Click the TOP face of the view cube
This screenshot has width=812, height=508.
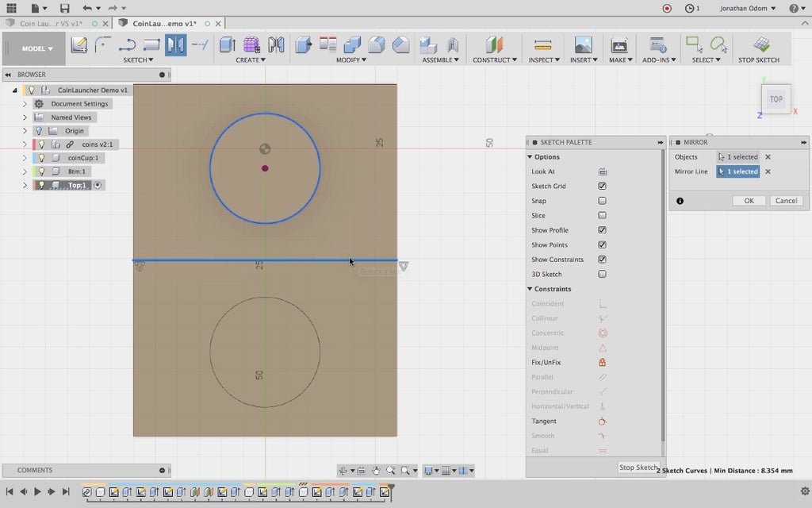tap(776, 99)
